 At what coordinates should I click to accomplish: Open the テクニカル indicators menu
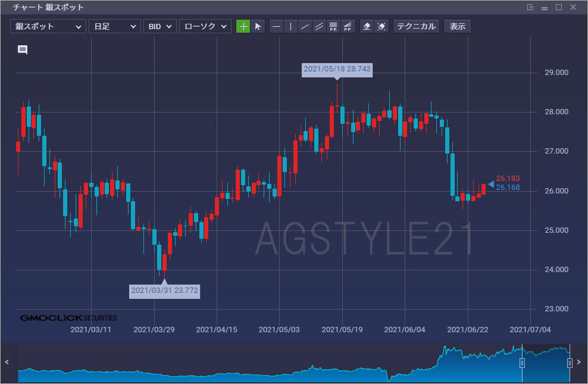pos(416,26)
